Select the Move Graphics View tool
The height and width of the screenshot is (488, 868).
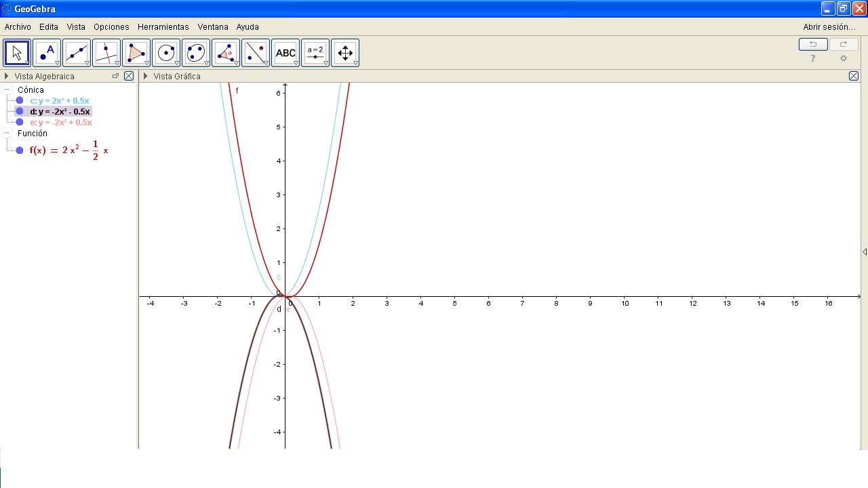click(x=345, y=53)
